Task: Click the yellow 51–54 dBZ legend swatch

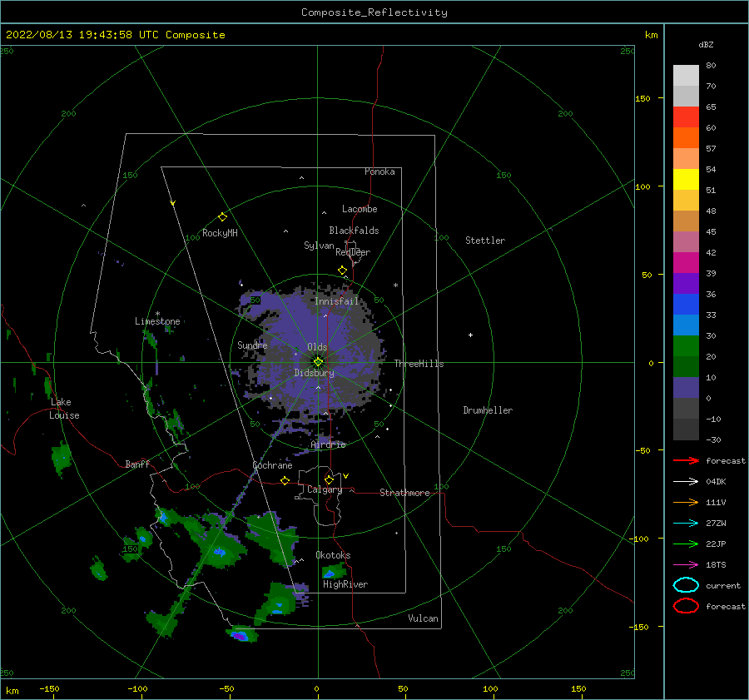Action: click(x=686, y=180)
